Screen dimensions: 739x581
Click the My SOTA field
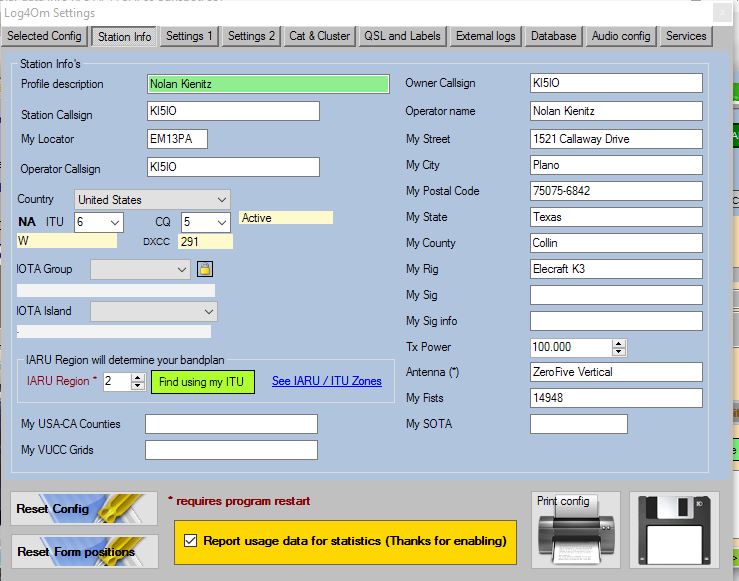(x=579, y=424)
